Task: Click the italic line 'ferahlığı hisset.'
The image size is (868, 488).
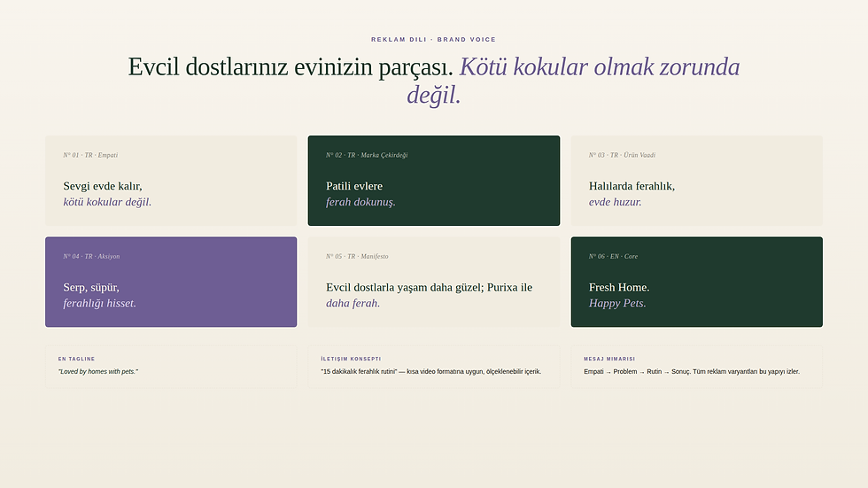Action: click(x=99, y=303)
